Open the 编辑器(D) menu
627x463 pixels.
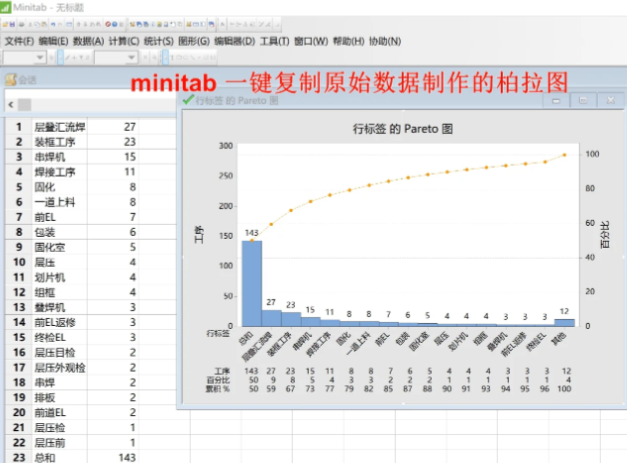(234, 41)
